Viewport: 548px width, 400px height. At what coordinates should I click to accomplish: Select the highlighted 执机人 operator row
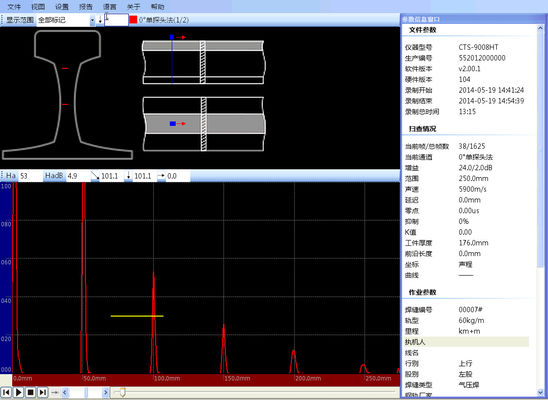click(x=466, y=342)
